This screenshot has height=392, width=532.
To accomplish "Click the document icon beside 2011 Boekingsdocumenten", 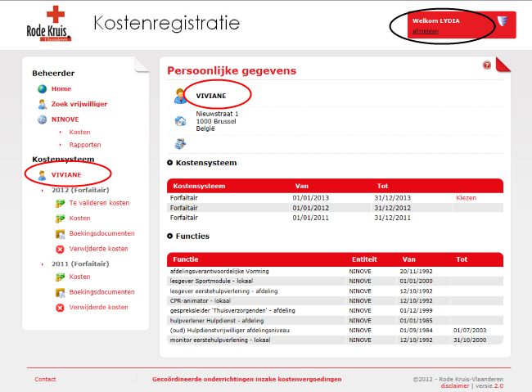I will 60,292.
